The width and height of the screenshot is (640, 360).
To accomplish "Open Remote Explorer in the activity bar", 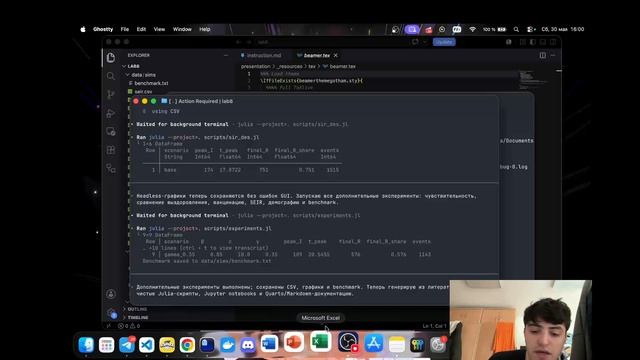I will coord(111,132).
